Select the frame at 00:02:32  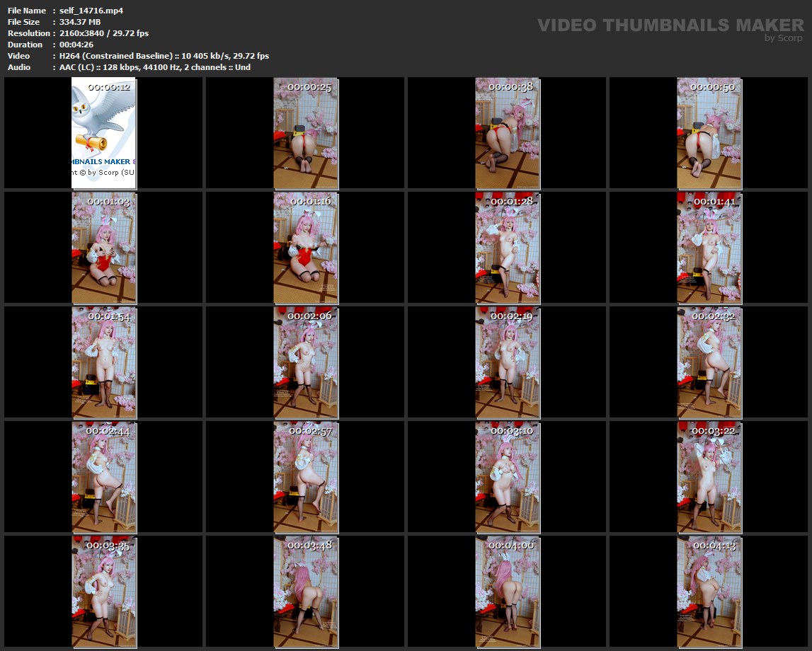tap(709, 362)
